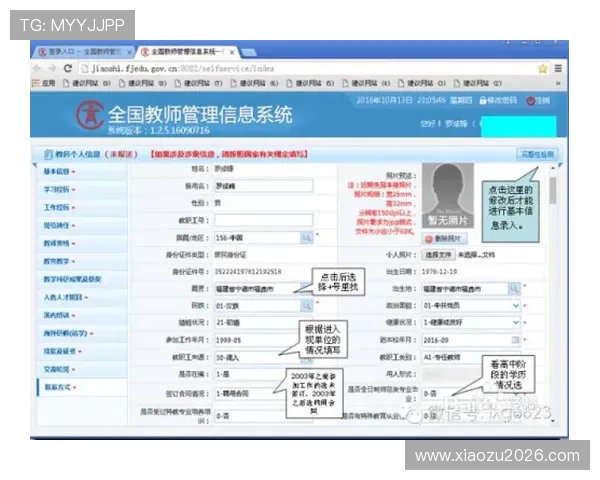Click the red 注销 power icon
The height and width of the screenshot is (480, 600).
click(531, 101)
